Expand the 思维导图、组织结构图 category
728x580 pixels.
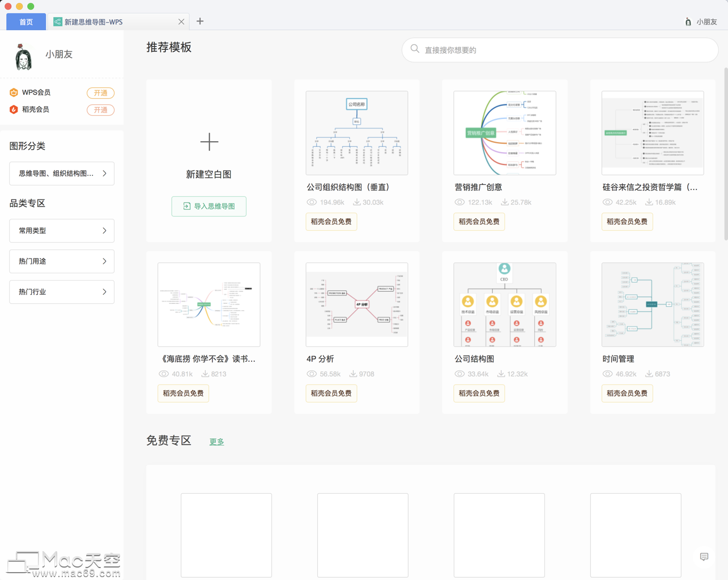coord(62,173)
